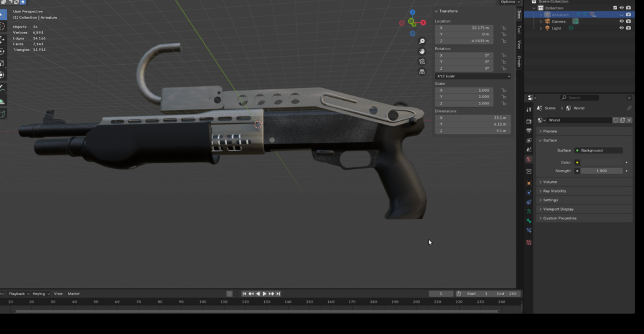Open the View Layer properties tab

click(529, 140)
